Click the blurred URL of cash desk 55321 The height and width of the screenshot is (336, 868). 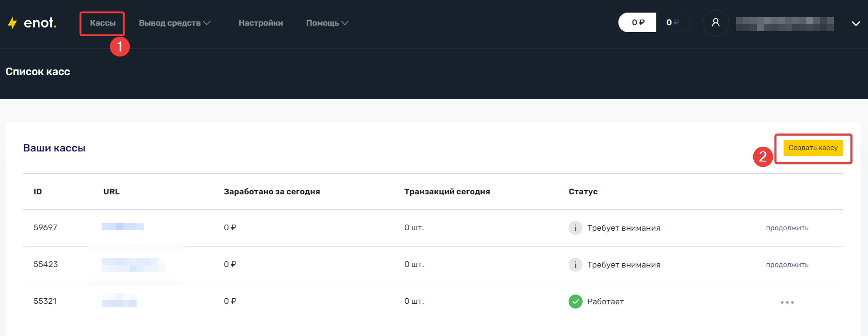[119, 301]
